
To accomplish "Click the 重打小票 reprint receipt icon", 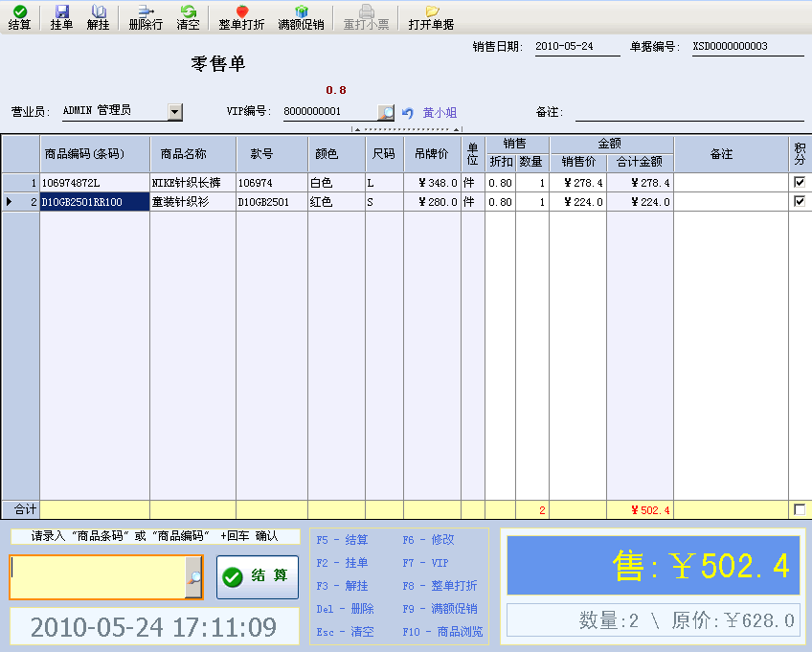I will point(366,17).
